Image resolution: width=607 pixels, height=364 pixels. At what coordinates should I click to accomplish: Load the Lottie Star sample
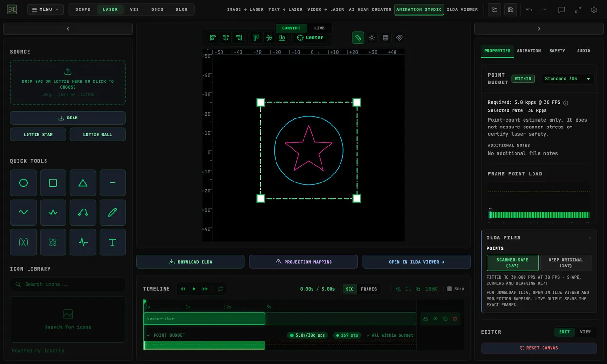click(38, 134)
